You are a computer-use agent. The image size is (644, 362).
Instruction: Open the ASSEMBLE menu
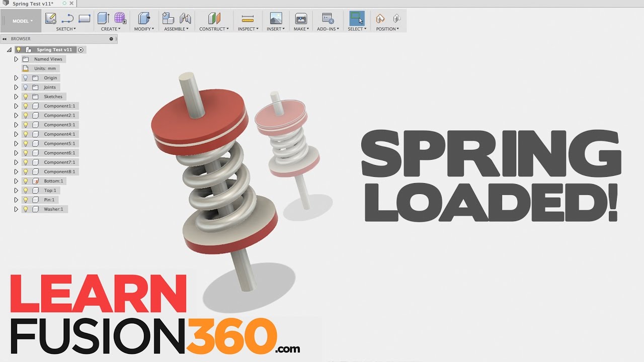click(176, 29)
